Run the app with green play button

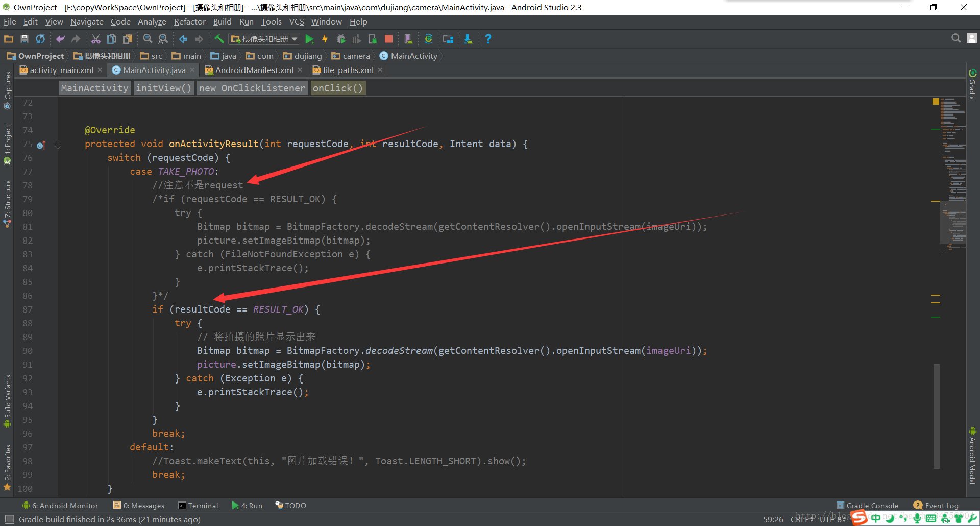coord(309,39)
